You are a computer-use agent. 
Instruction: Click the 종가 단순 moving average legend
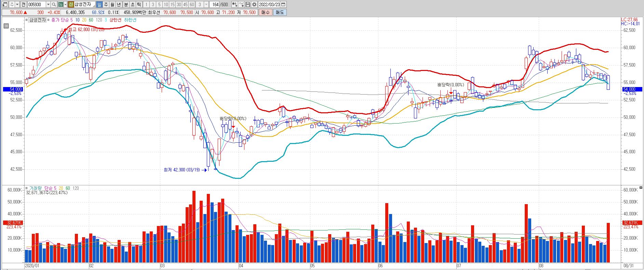pyautogui.click(x=60, y=20)
